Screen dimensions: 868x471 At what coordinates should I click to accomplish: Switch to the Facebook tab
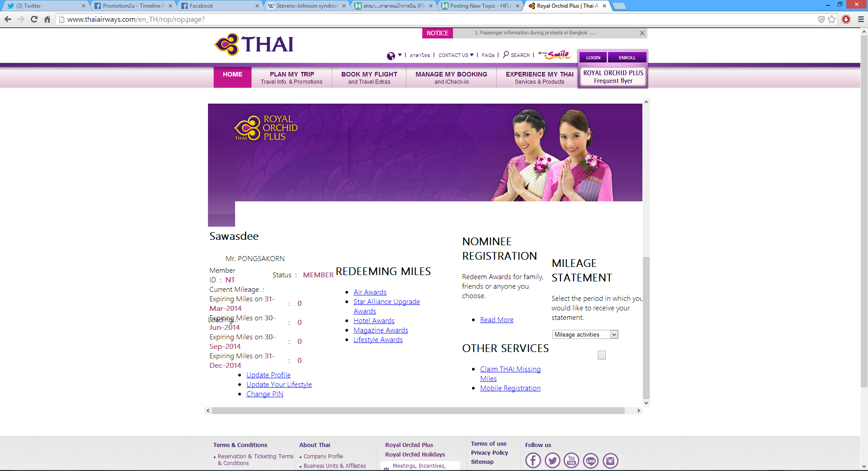click(x=220, y=6)
